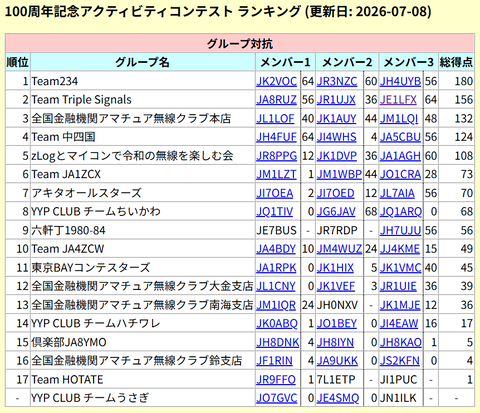480x413 pixels.
Task: Open callsign link JI4EAW
Action: pos(399,324)
